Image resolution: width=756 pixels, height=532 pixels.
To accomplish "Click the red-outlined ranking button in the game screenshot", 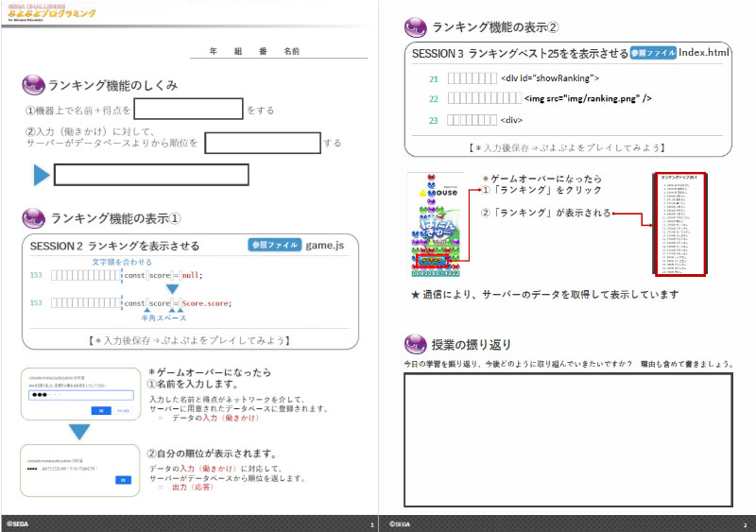I will tap(433, 261).
